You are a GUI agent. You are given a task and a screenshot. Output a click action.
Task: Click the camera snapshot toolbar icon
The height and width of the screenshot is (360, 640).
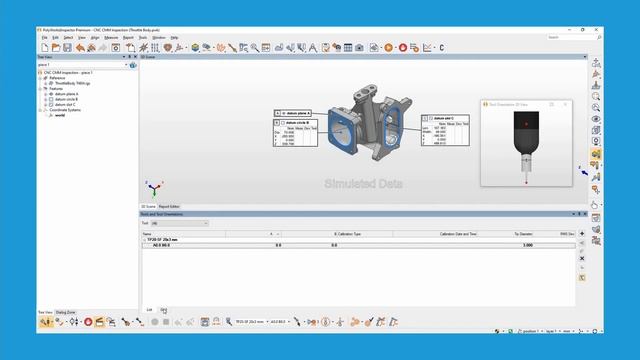point(359,48)
